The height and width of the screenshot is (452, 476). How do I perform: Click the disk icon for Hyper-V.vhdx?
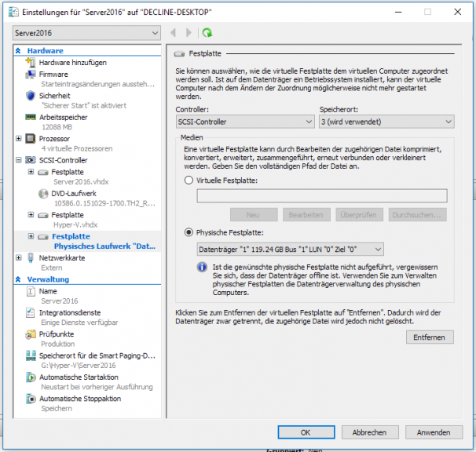[x=43, y=215]
